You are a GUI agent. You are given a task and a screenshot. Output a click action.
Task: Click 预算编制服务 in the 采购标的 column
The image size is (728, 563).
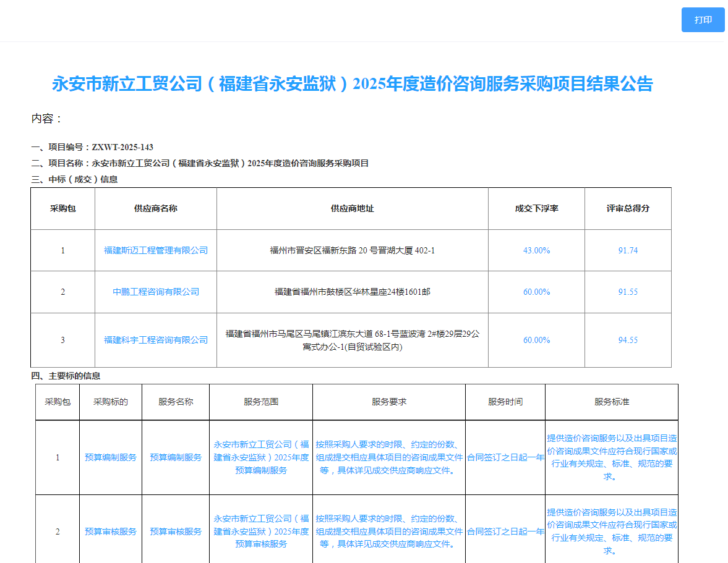tap(111, 458)
